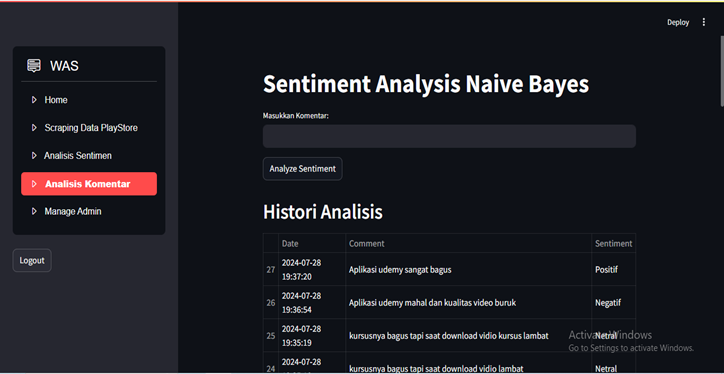Click the triangle icon beside Scraping Data PlayStore
The width and height of the screenshot is (724, 374).
click(34, 128)
